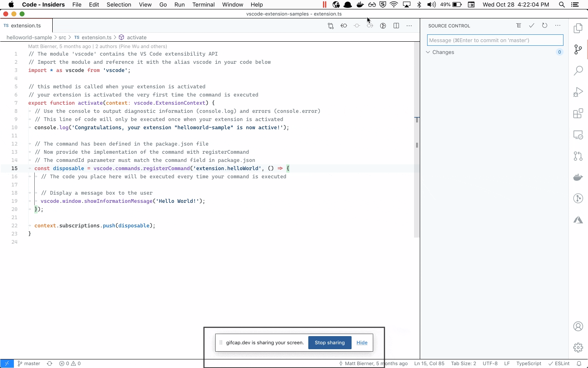Click the Split Editor icon
Image resolution: width=588 pixels, height=368 pixels.
point(396,26)
